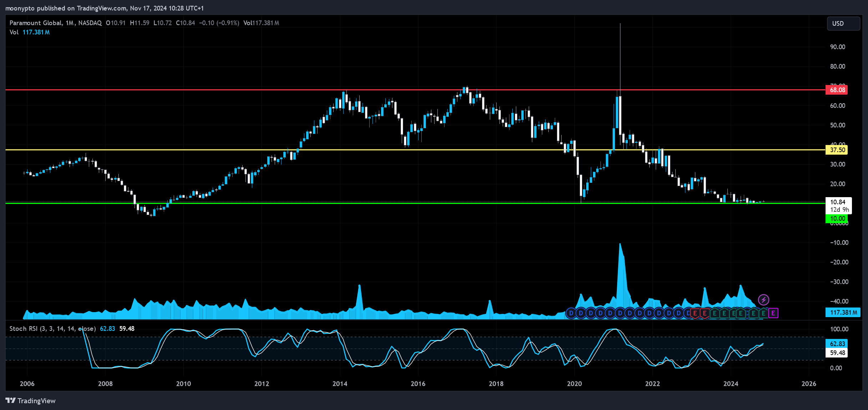868x410 pixels.
Task: Select the red 68.08 price label
Action: pyautogui.click(x=837, y=90)
